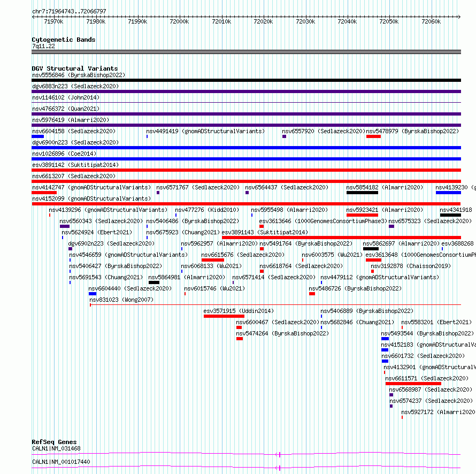Click the black bar under nsv5864981
This screenshot has height=474, width=476.
tap(154, 282)
